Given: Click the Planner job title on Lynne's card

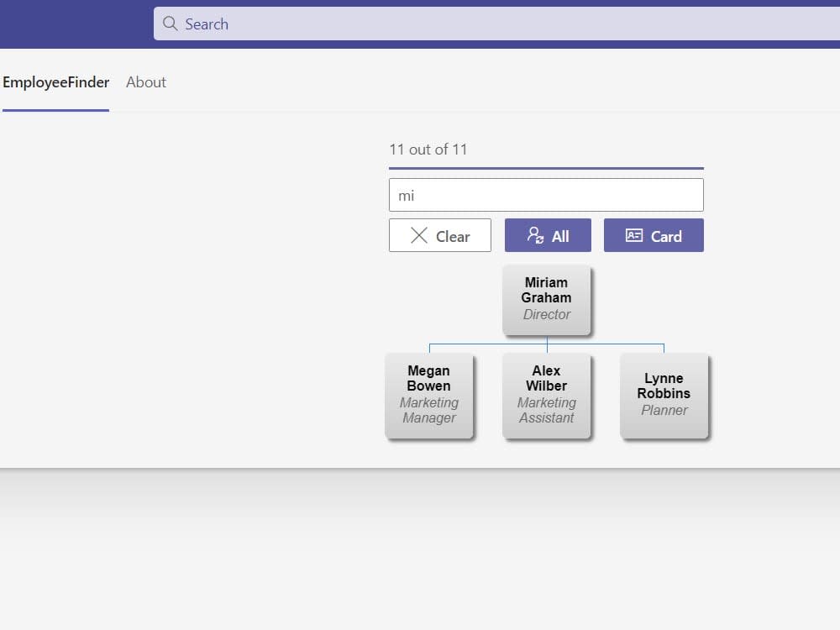Looking at the screenshot, I should 664,410.
